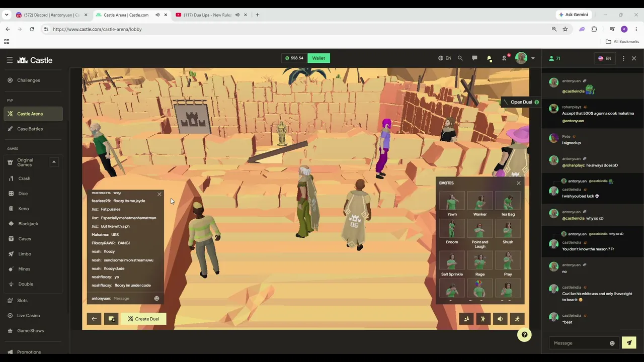The height and width of the screenshot is (362, 644).
Task: Close the Emotes panel
Action: tap(519, 183)
